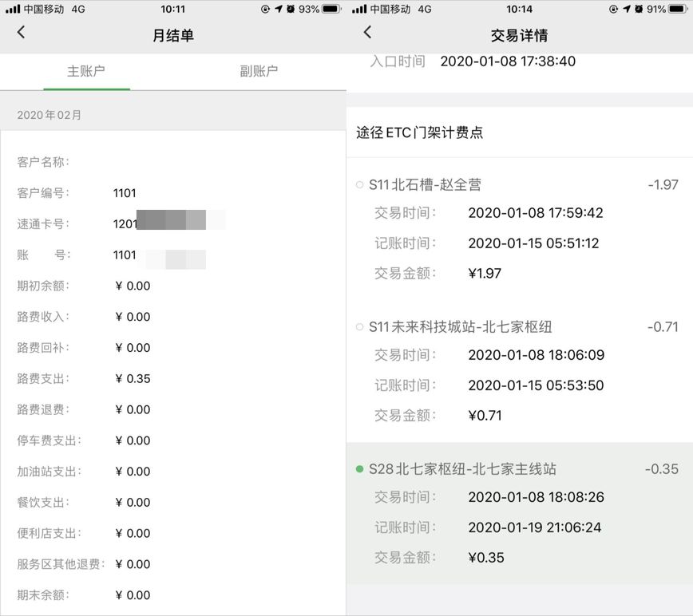The image size is (693, 616).
Task: Tap the masked 速通卡号 card number field
Action: click(x=176, y=223)
